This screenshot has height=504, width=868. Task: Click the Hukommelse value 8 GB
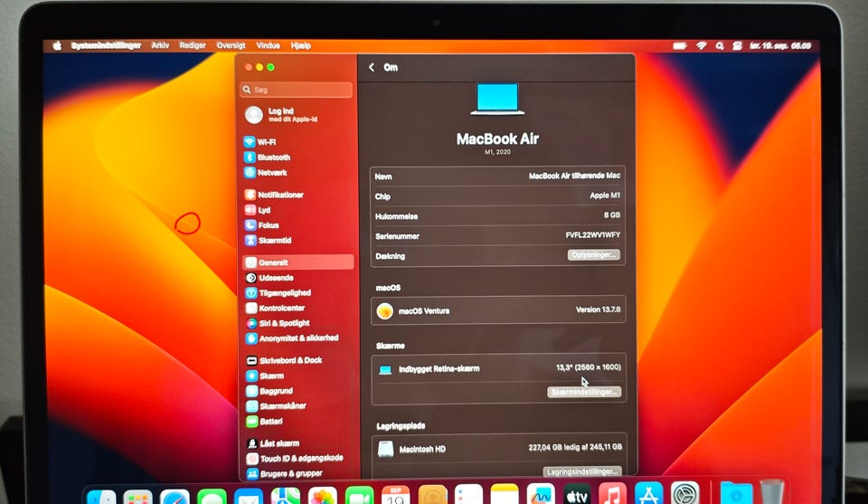click(x=612, y=214)
